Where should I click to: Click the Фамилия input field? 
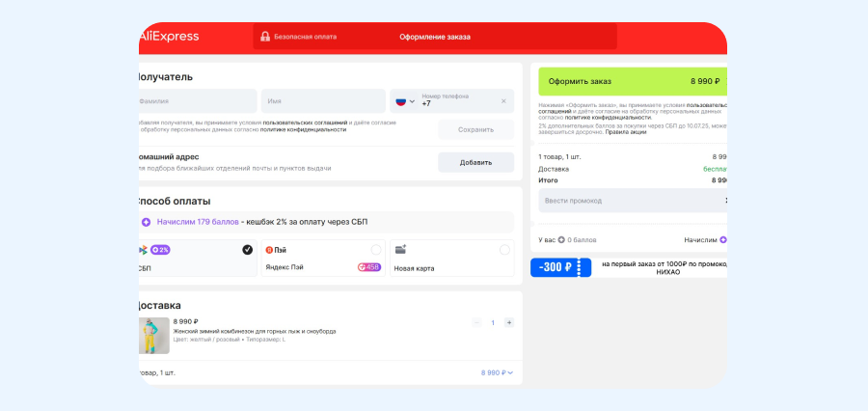point(198,101)
